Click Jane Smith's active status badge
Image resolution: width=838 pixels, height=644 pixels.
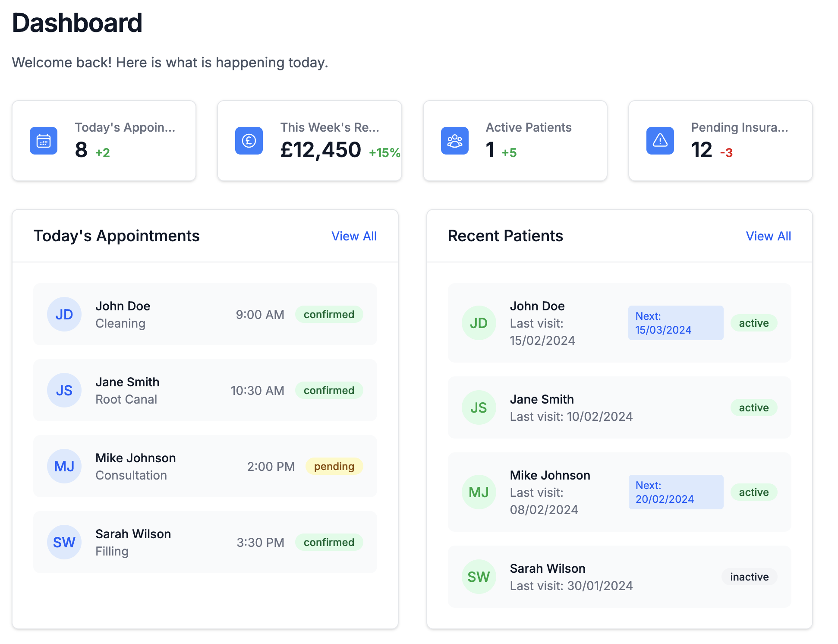(x=754, y=407)
